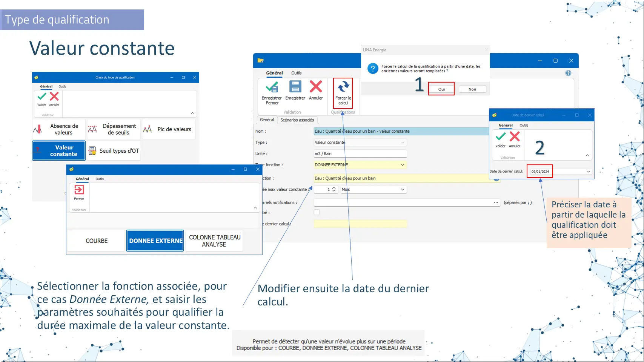
Task: Select the DONNEE EXTERNE function option
Action: click(x=155, y=241)
